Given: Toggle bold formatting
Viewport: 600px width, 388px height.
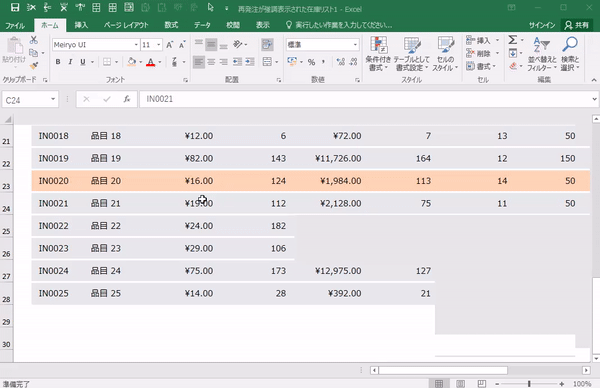Looking at the screenshot, I should [58, 62].
